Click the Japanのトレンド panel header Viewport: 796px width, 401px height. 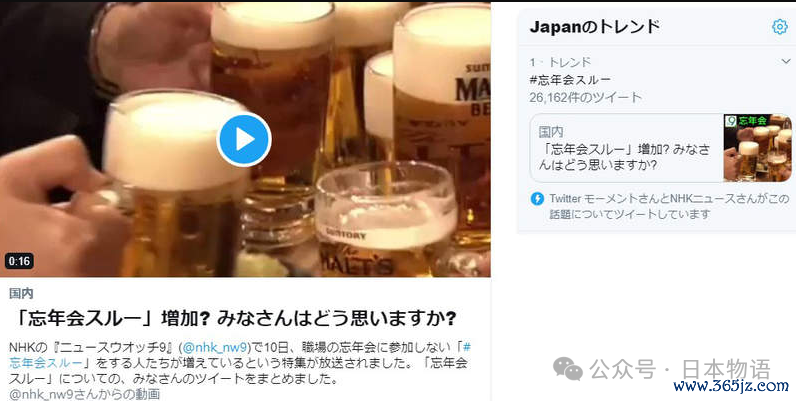coord(594,26)
